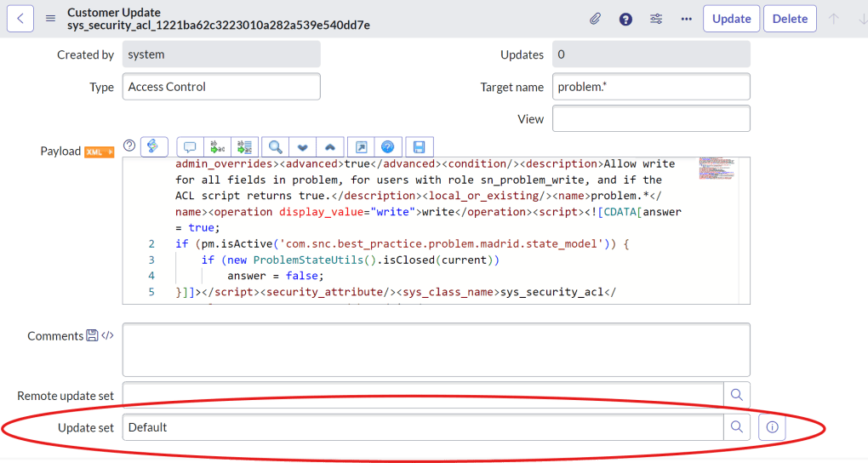Click inside the Payload code editor

436,231
